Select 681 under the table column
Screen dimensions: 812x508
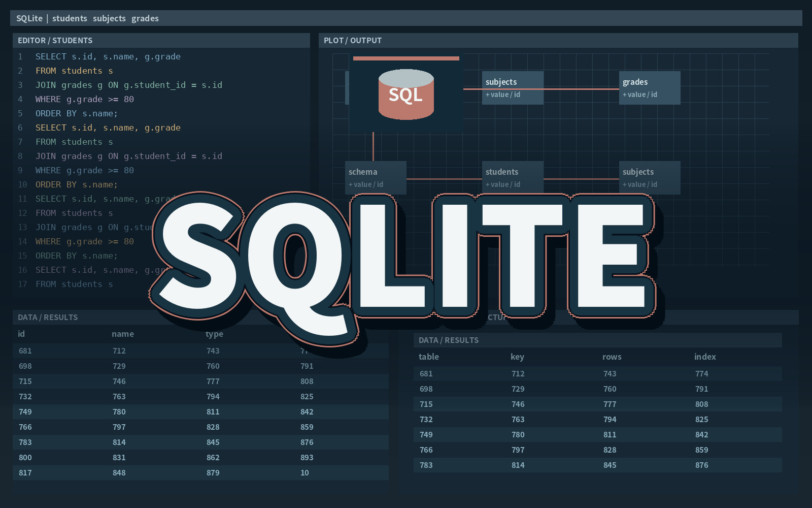(426, 373)
